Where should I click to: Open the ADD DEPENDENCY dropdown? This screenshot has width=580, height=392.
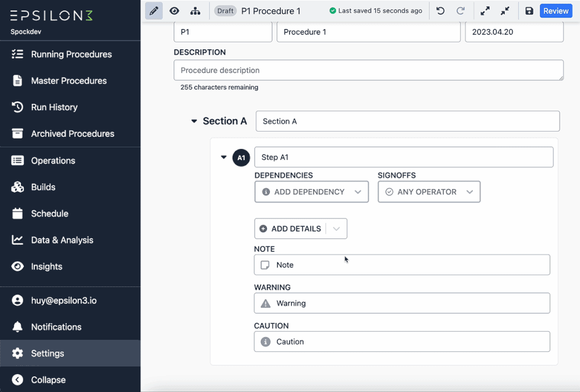click(311, 191)
